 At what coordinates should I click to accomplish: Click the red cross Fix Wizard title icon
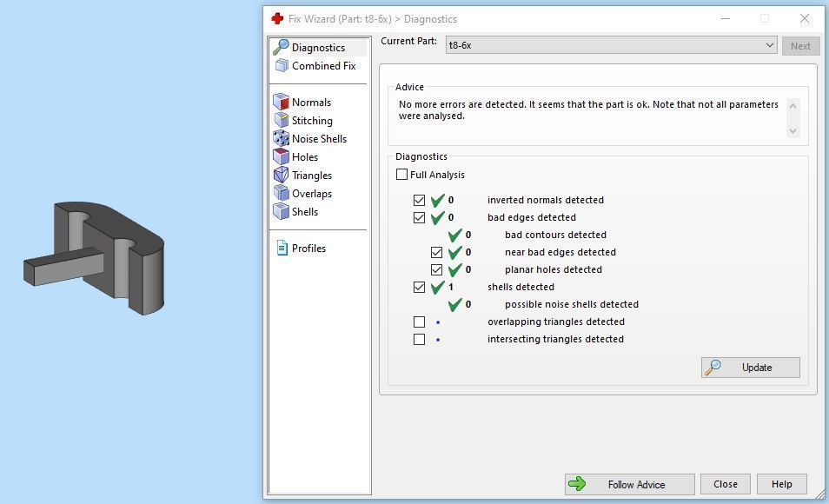pyautogui.click(x=277, y=18)
